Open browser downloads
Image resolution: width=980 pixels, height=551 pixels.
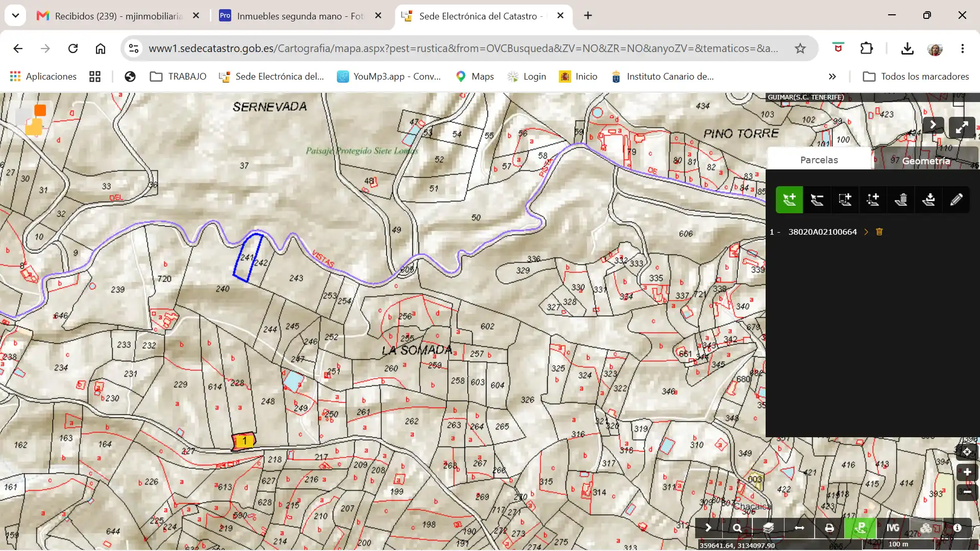907,48
